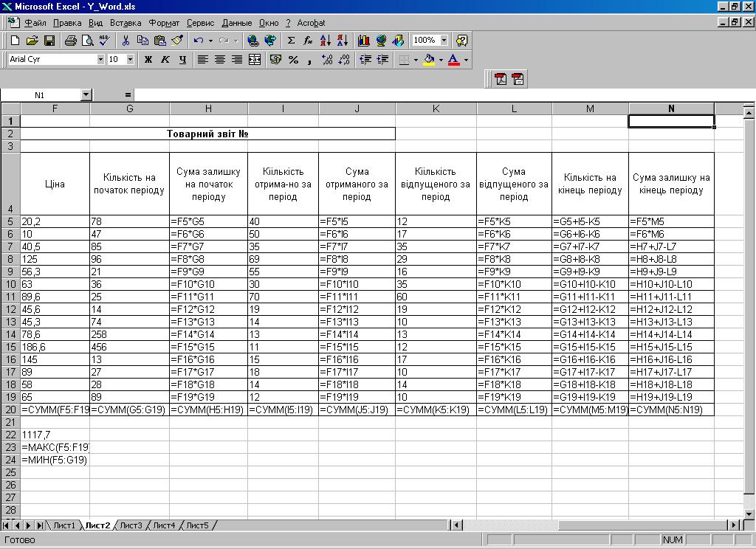Increase indent icon
Viewport: 756px width, 549px height.
pos(383,59)
